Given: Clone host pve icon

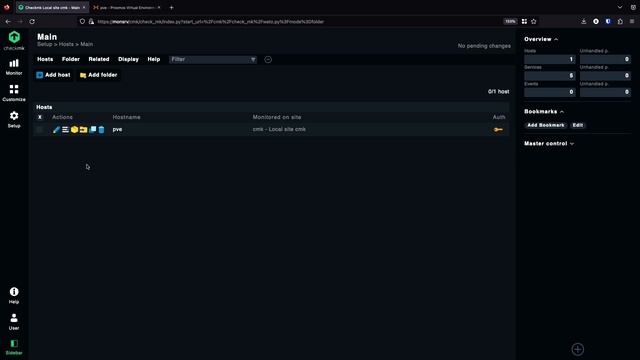Looking at the screenshot, I should (x=93, y=129).
